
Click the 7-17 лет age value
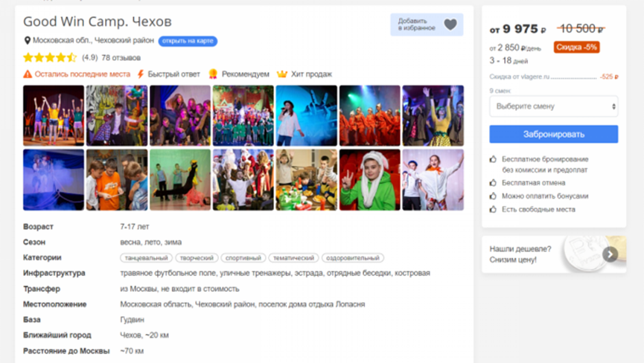pyautogui.click(x=134, y=226)
